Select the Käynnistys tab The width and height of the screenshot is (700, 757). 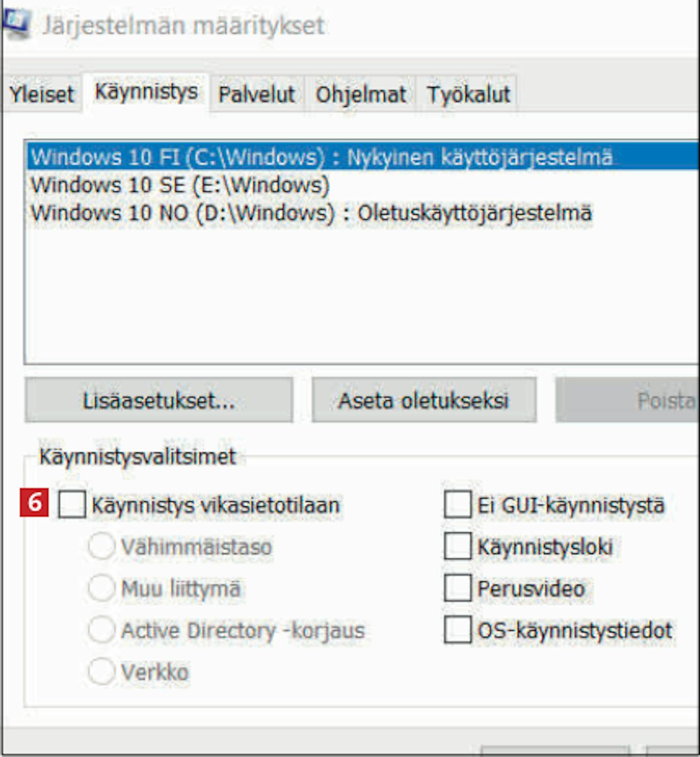pyautogui.click(x=146, y=92)
